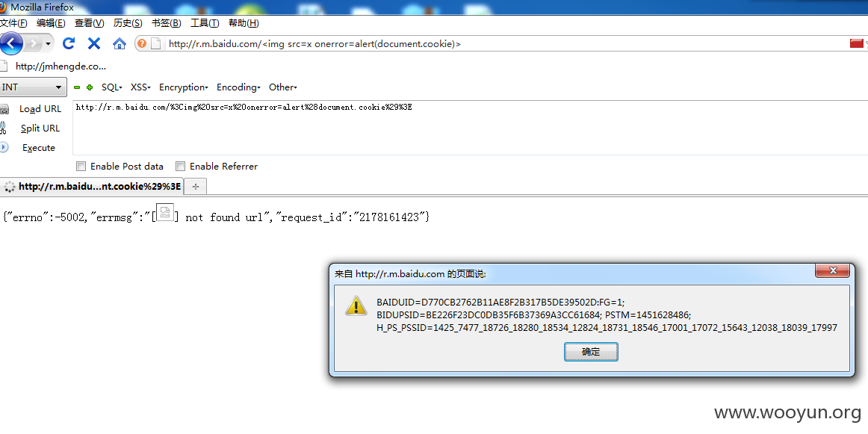868x434 pixels.
Task: Click the green plus icon in HackBar
Action: coord(90,87)
